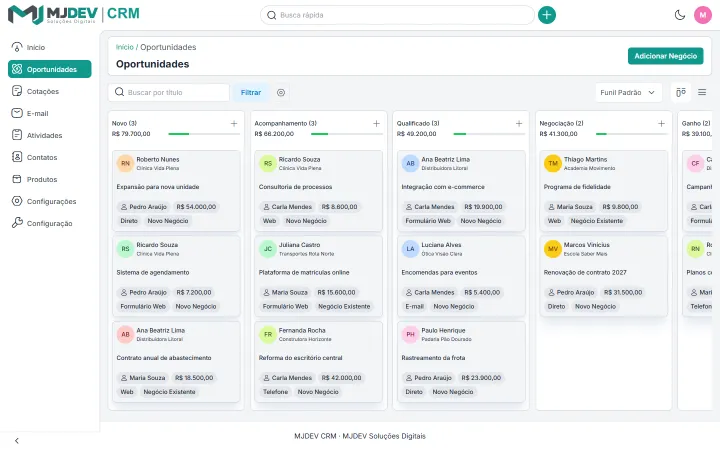Open Configuração wrench item in sidebar

50,224
